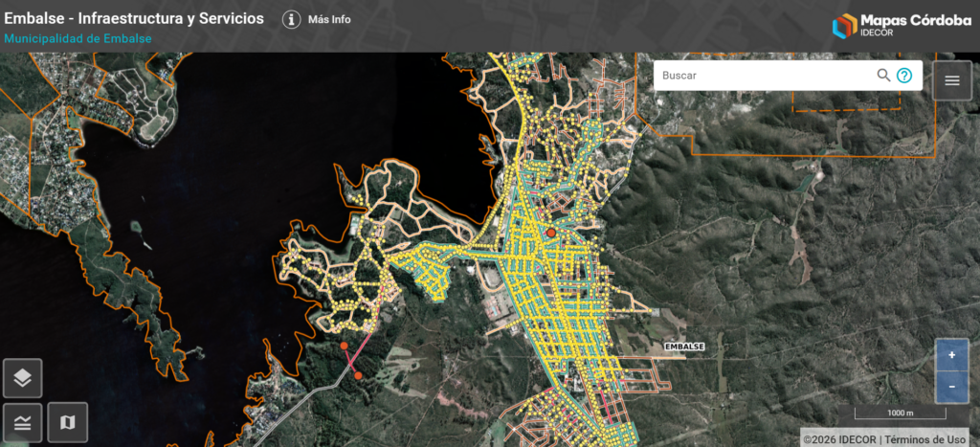Click the circled info icon
980x447 pixels.
tap(291, 19)
